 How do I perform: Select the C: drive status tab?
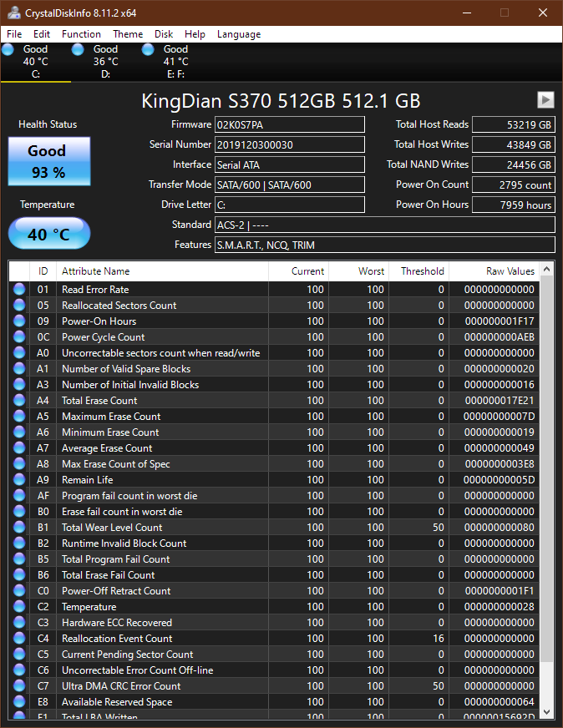point(36,62)
